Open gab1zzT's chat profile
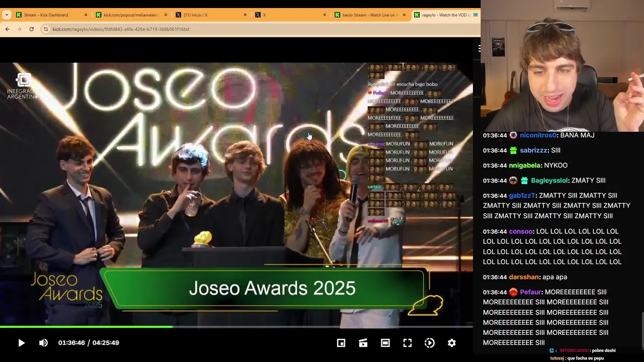The height and width of the screenshot is (362, 644). tap(522, 196)
